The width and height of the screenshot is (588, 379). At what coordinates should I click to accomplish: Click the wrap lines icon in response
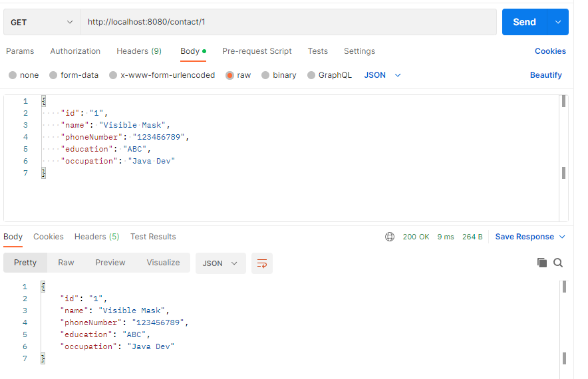point(262,263)
